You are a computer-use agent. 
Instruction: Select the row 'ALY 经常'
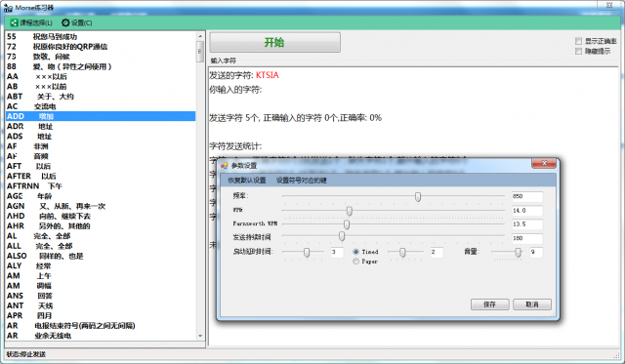tap(101, 265)
